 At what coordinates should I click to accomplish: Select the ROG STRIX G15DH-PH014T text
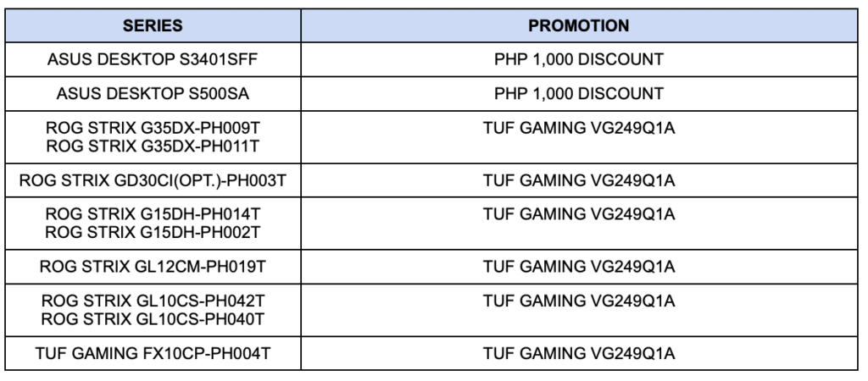pos(153,215)
